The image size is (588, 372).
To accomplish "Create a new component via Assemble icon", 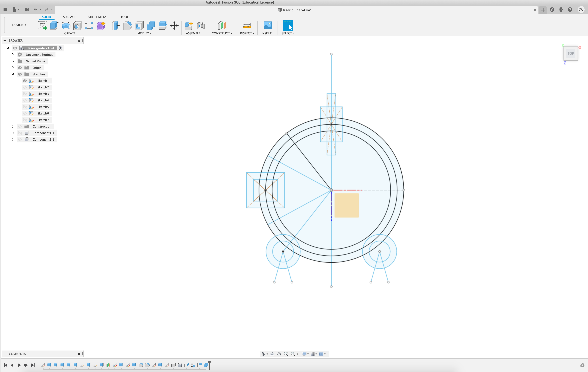I will (188, 25).
